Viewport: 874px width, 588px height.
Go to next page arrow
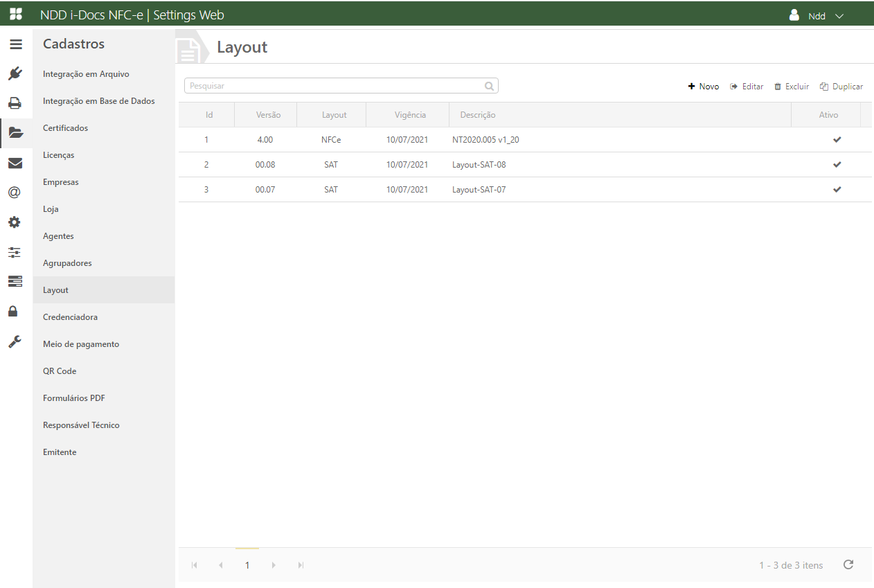coord(274,565)
